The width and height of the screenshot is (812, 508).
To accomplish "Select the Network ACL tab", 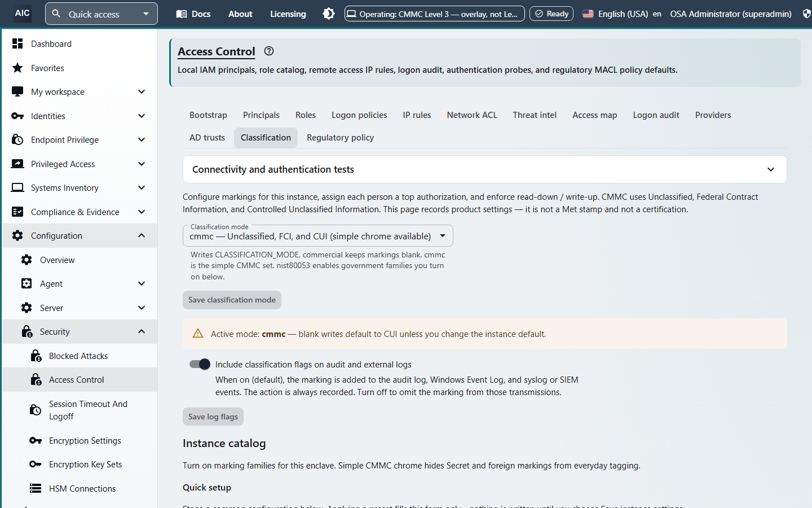I will (472, 115).
